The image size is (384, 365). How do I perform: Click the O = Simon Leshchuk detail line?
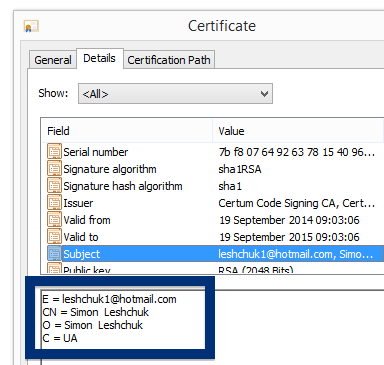point(92,325)
